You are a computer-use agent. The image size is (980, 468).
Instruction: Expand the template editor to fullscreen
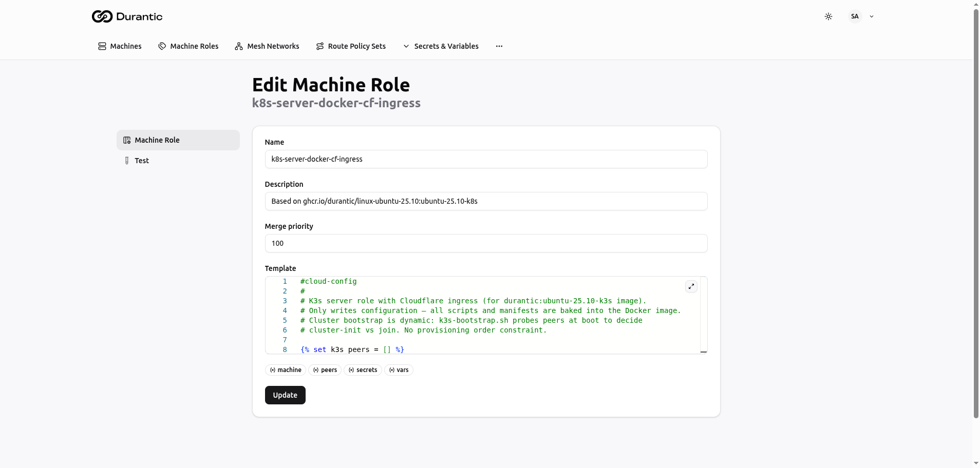(691, 286)
